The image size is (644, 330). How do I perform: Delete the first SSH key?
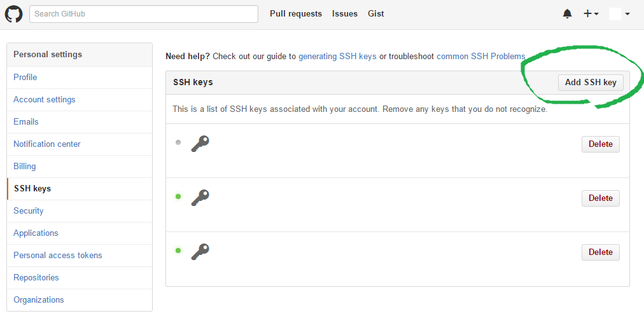[601, 144]
